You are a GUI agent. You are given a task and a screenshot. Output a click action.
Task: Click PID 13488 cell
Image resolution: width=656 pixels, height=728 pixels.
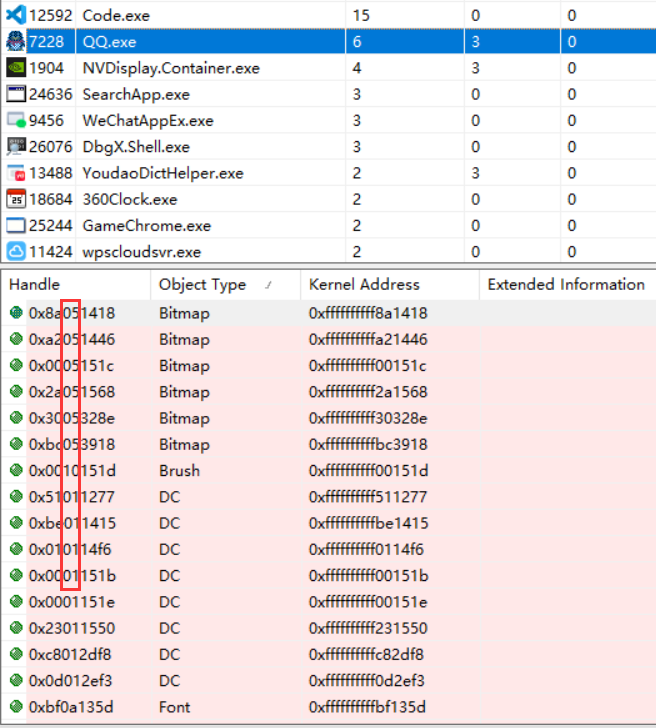point(51,173)
